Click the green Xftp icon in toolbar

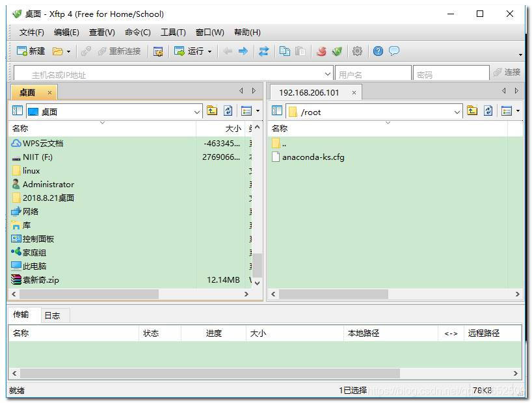[x=337, y=51]
